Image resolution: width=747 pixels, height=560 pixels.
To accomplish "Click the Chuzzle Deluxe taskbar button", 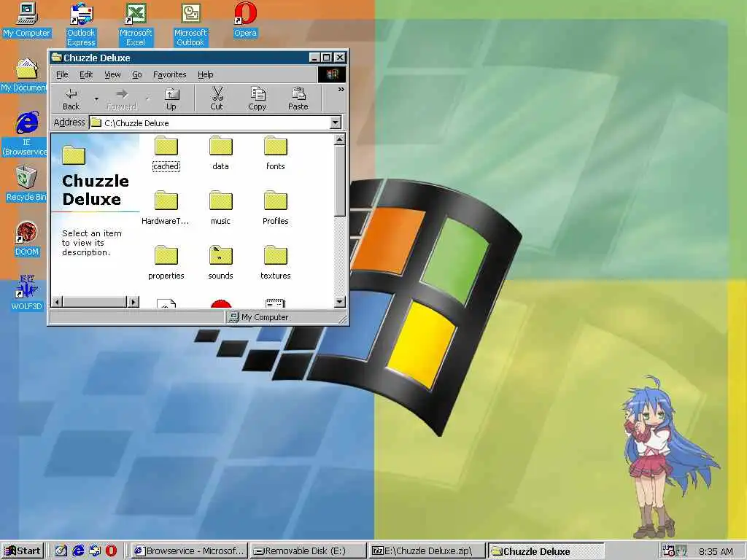I will [546, 551].
